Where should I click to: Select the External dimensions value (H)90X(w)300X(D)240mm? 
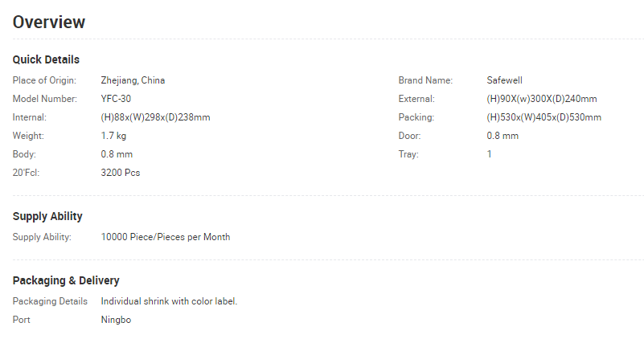[542, 99]
